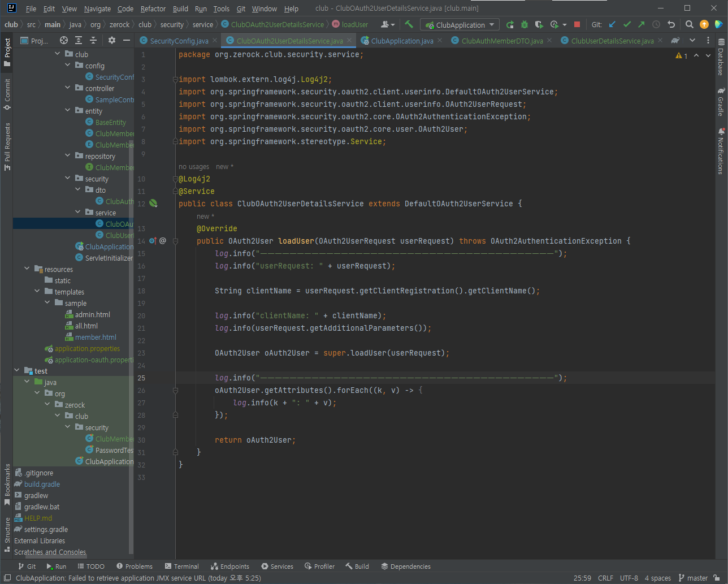The width and height of the screenshot is (728, 584).
Task: Click Git push arrow icon
Action: (641, 24)
